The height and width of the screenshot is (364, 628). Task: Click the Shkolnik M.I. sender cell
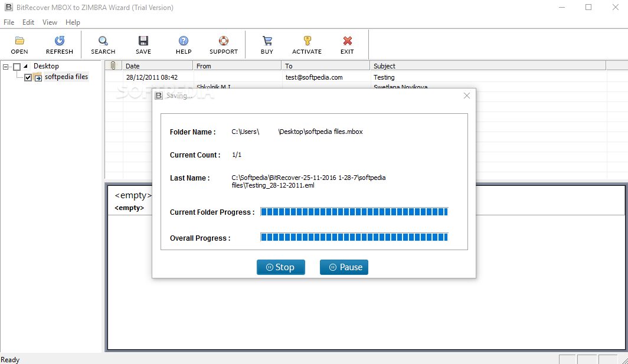pyautogui.click(x=214, y=87)
